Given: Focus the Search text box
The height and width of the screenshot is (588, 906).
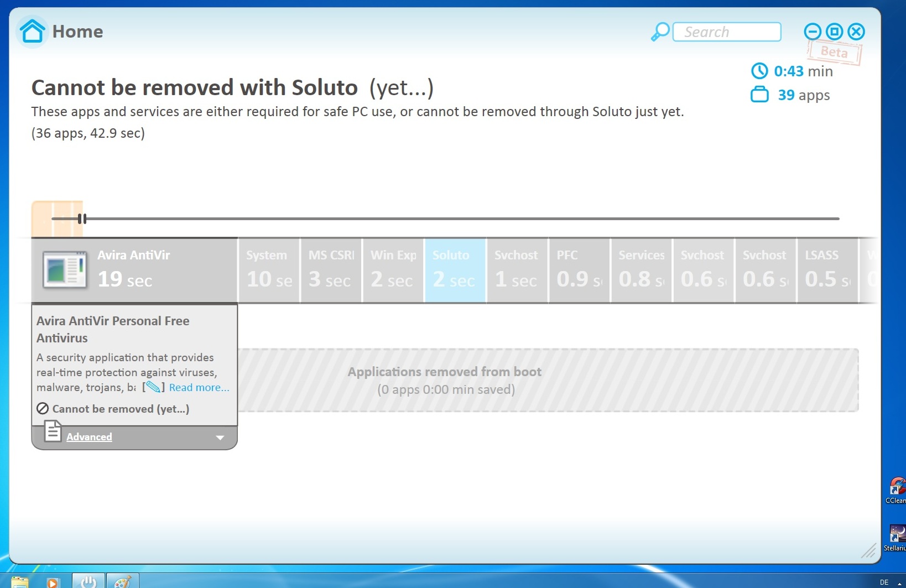Looking at the screenshot, I should [x=727, y=32].
